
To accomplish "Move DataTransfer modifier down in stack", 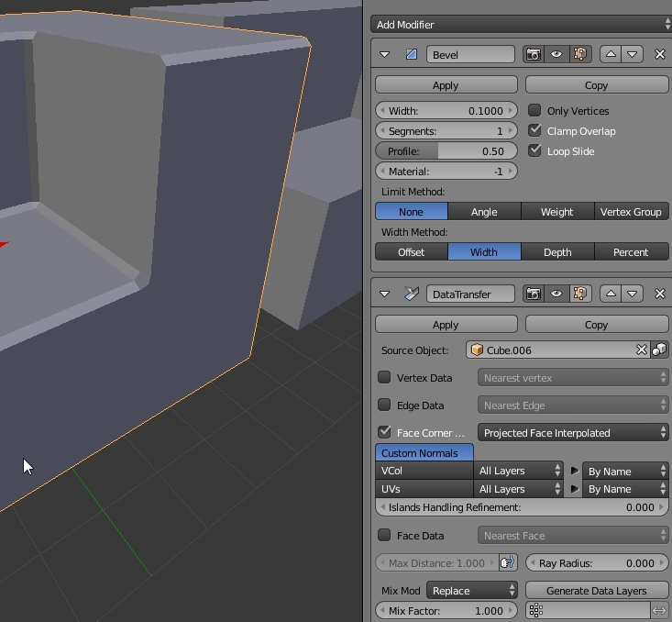I will point(633,294).
